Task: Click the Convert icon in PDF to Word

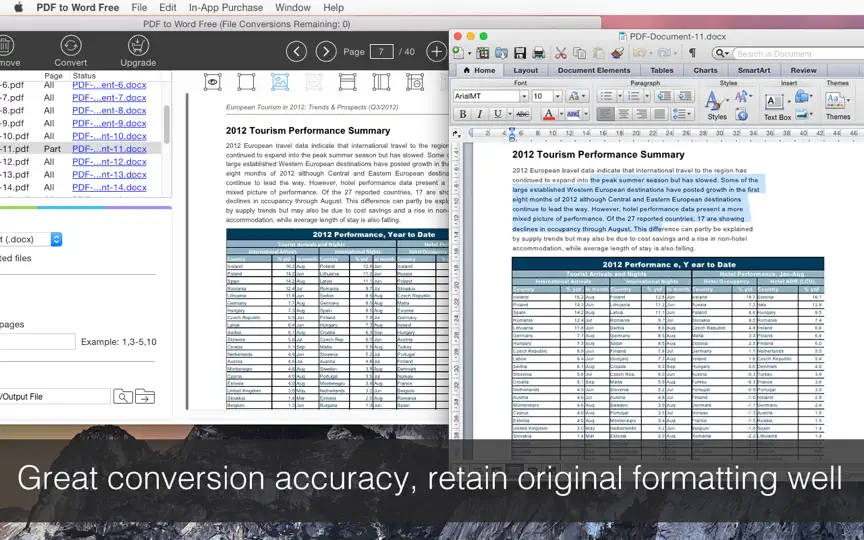Action: click(71, 46)
